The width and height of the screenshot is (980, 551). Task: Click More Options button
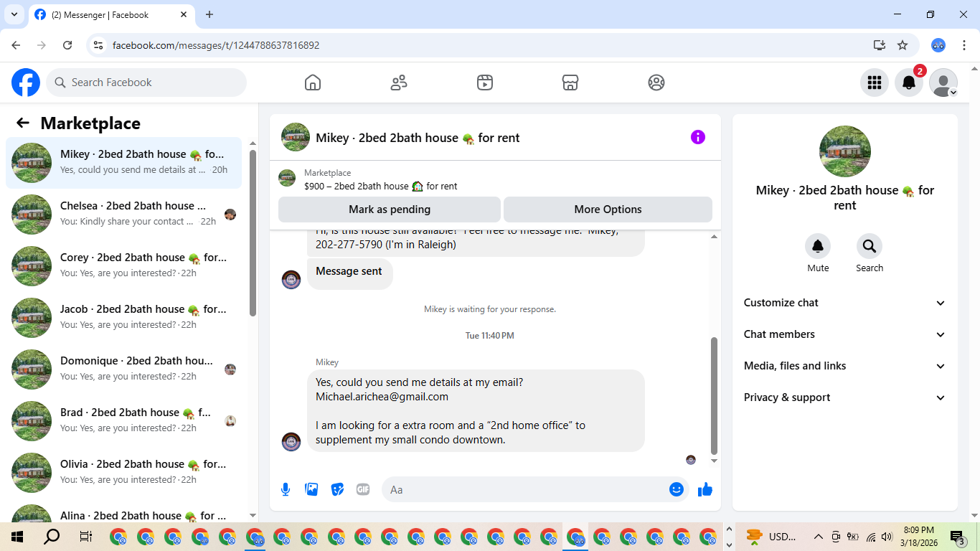click(x=608, y=209)
